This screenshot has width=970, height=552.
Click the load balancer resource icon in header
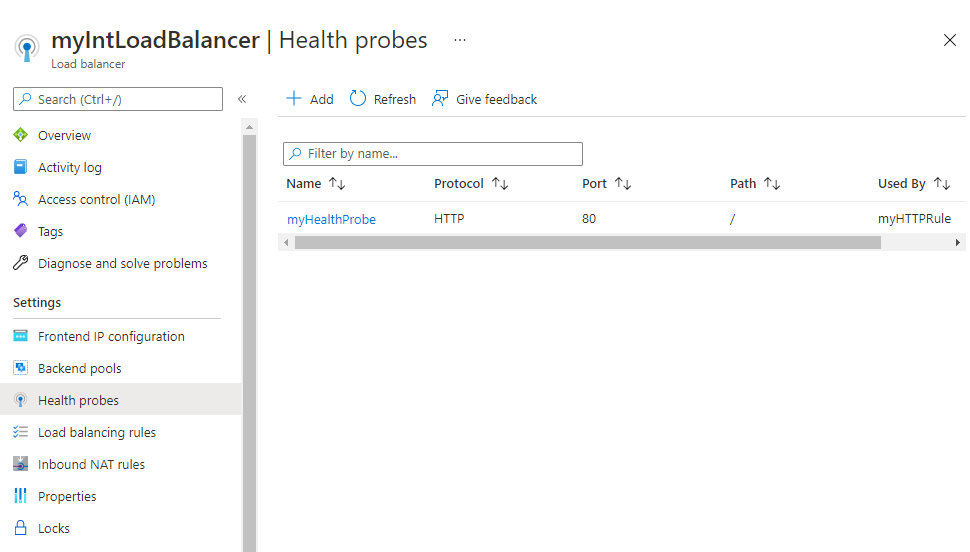point(27,48)
